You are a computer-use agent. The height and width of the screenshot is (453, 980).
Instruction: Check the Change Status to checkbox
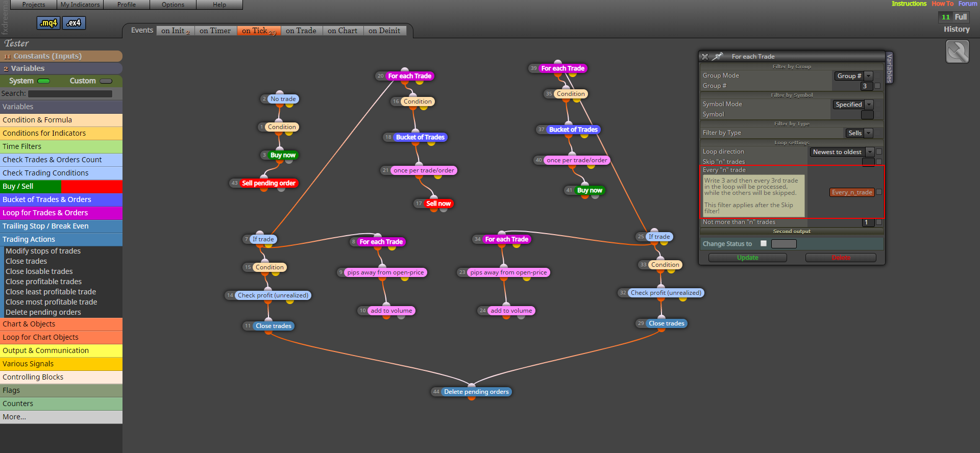click(764, 244)
